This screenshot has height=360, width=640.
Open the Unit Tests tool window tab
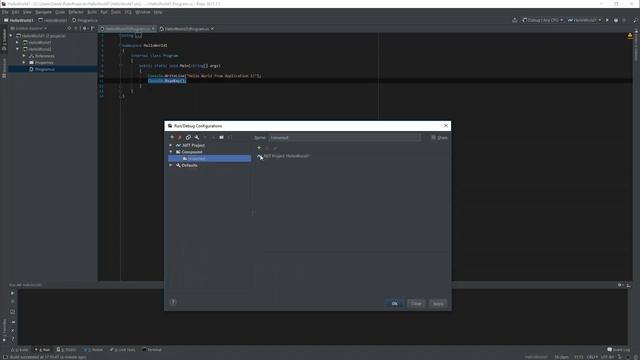pyautogui.click(x=122, y=350)
